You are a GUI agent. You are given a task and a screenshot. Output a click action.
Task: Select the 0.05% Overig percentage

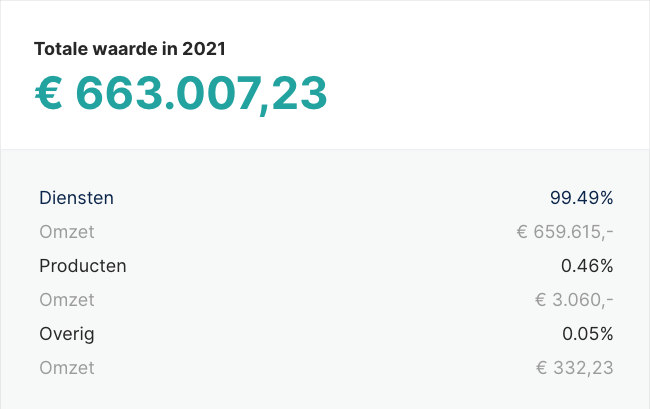(587, 334)
